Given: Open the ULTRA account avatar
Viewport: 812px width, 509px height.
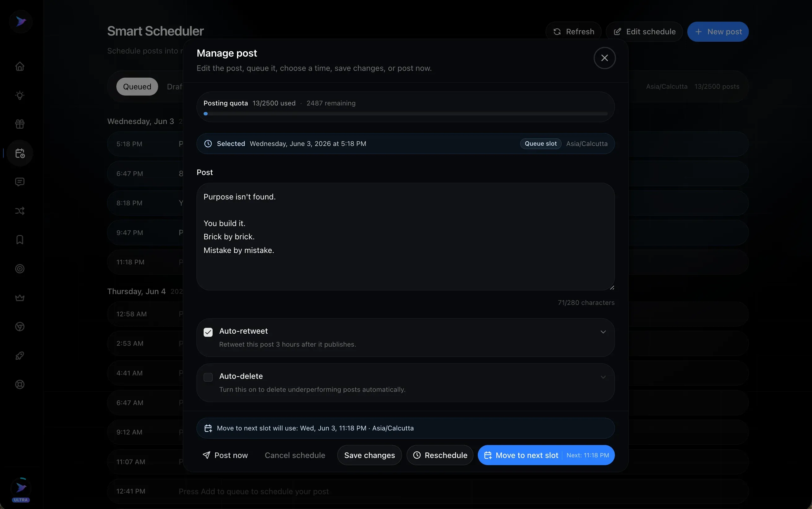Looking at the screenshot, I should click(21, 489).
